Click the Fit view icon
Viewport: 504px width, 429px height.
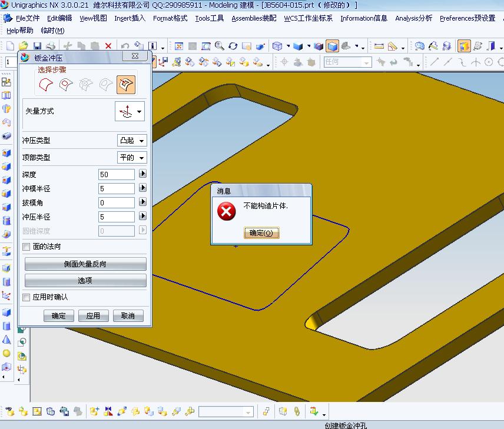coord(179,46)
